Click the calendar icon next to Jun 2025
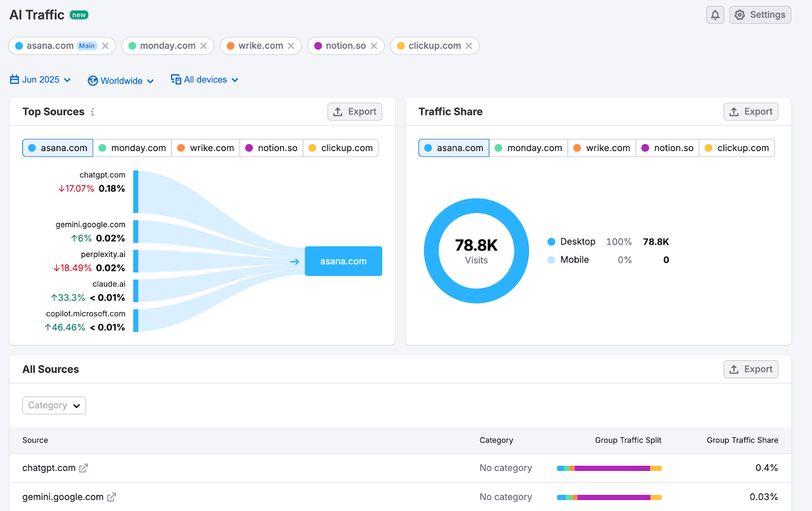The image size is (812, 511). (x=15, y=79)
